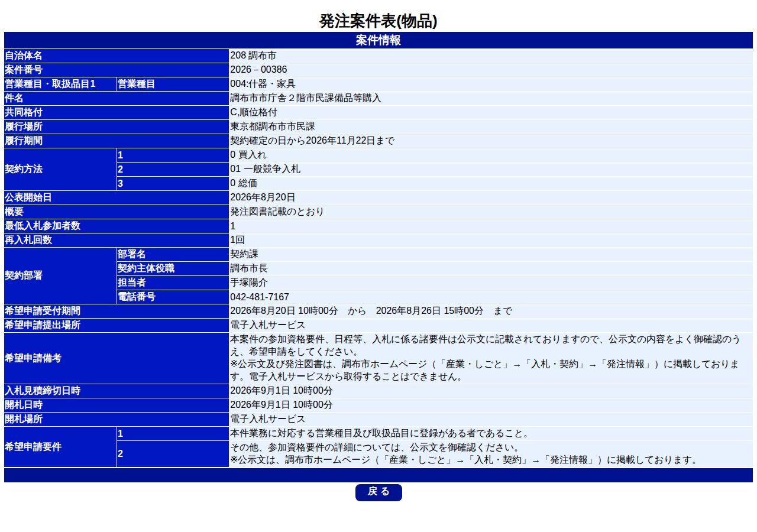Image resolution: width=757 pixels, height=532 pixels.
Task: Click the 電話番号 sub-label
Action: point(173,297)
